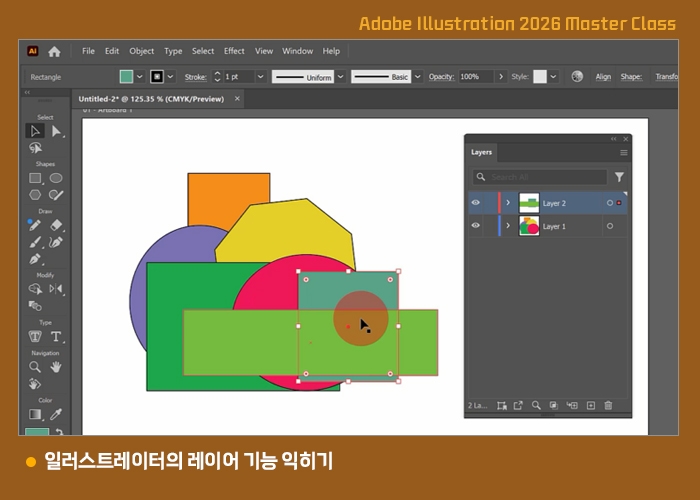This screenshot has width=700, height=500.
Task: Choose the first Modify tool with arrow
Action: click(x=35, y=289)
